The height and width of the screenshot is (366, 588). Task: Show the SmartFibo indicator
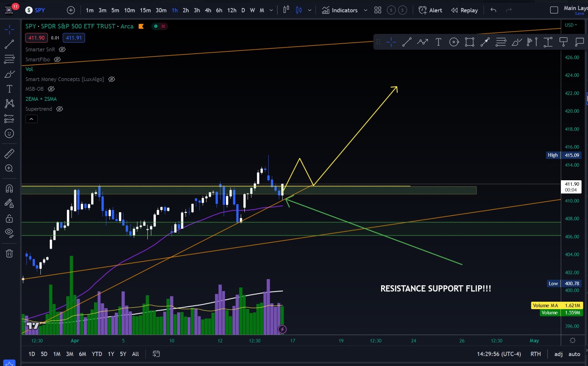click(57, 59)
